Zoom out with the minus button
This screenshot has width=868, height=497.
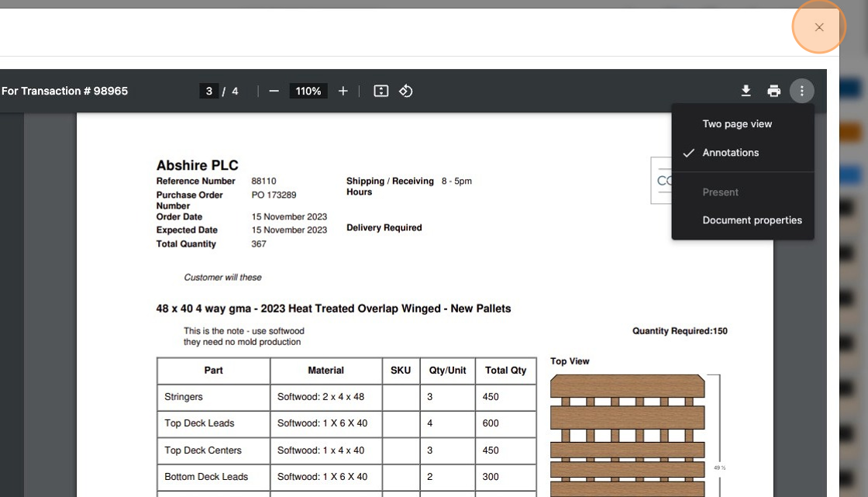(274, 91)
